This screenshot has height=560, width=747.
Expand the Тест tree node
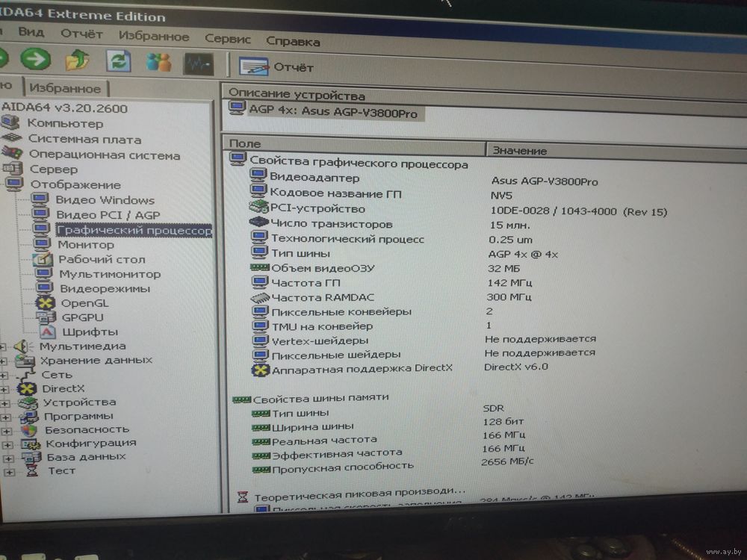tap(10, 473)
